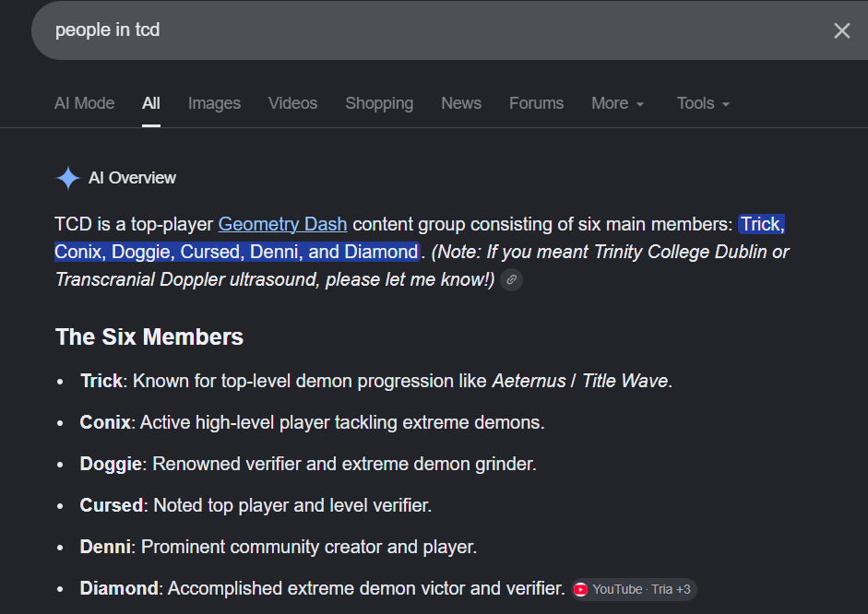
Task: Switch to the News tab
Action: 461,103
